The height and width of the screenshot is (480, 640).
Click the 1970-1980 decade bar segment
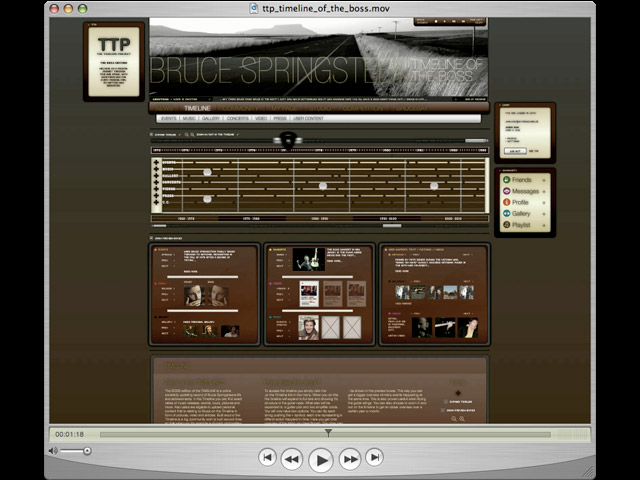pos(252,219)
